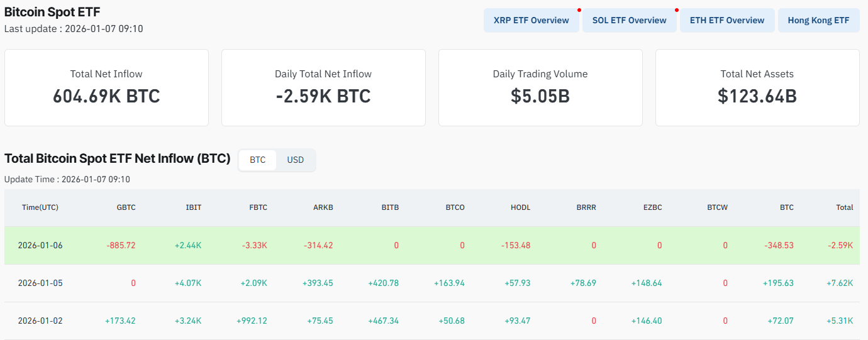The image size is (868, 340).
Task: Click the Daily Total Net Inflow card
Action: pos(323,87)
